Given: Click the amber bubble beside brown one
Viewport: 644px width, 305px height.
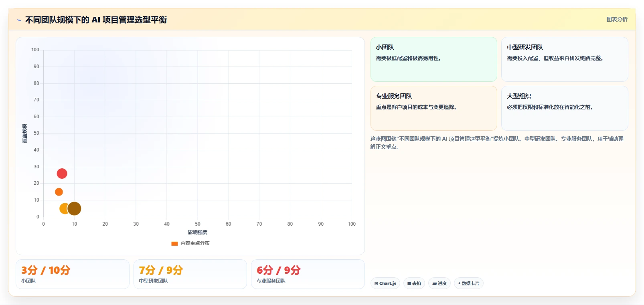Looking at the screenshot, I should (x=63, y=208).
